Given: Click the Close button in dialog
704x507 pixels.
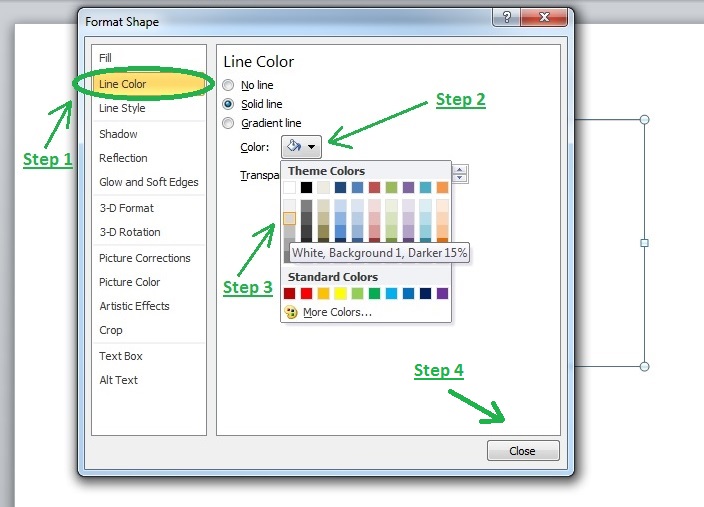Looking at the screenshot, I should tap(523, 450).
